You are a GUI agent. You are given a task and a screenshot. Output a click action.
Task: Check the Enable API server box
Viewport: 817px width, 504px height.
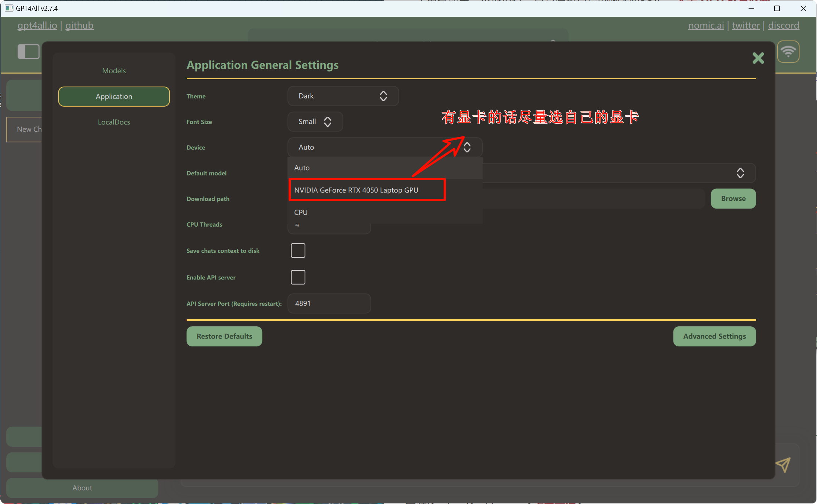(x=298, y=277)
